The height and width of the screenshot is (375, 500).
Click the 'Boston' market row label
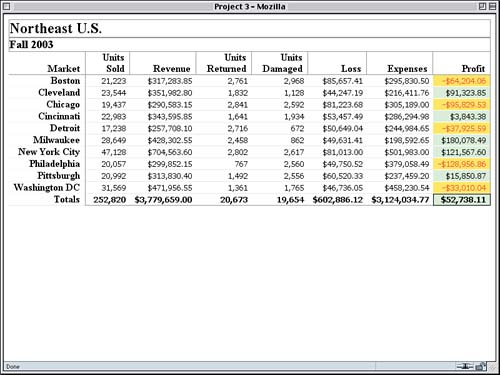coord(65,81)
